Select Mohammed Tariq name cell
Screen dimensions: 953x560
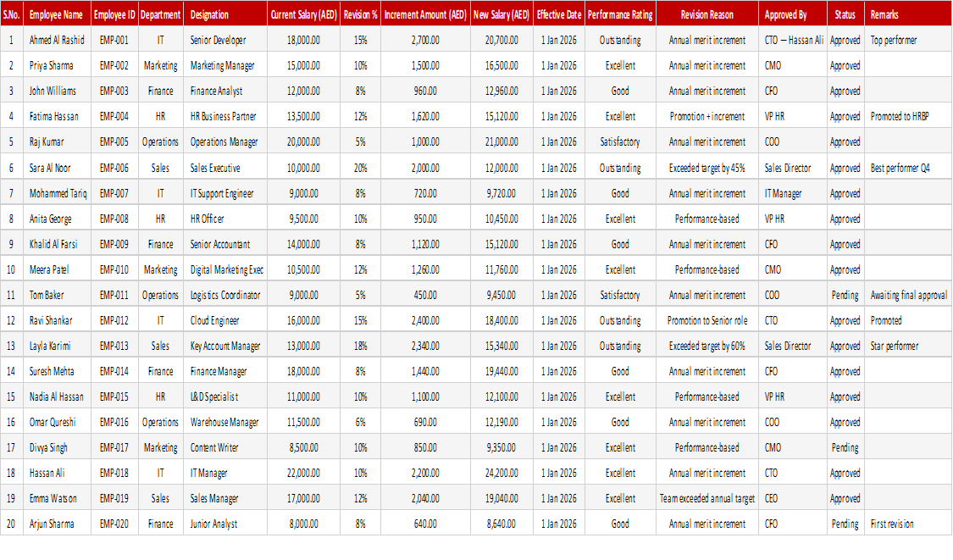pos(58,194)
